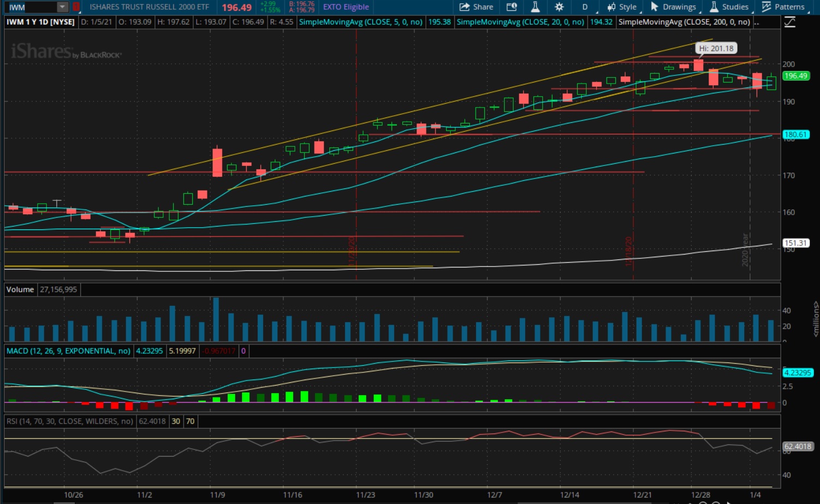
Task: Click the 62.4018 RSI axis bubble
Action: (798, 447)
